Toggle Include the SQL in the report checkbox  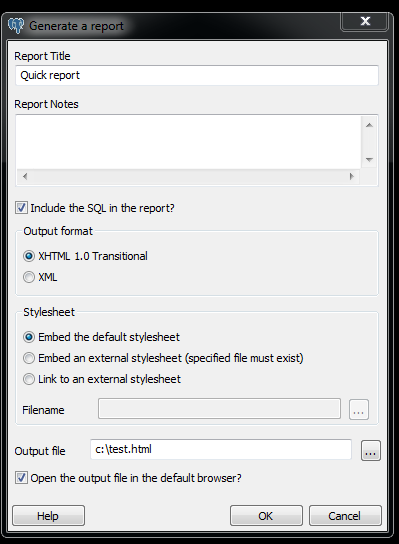(21, 208)
